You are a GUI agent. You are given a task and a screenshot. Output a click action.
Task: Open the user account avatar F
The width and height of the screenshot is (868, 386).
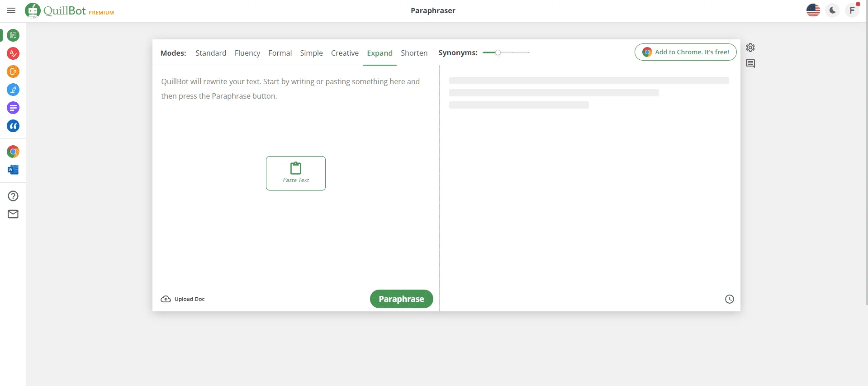coord(852,10)
